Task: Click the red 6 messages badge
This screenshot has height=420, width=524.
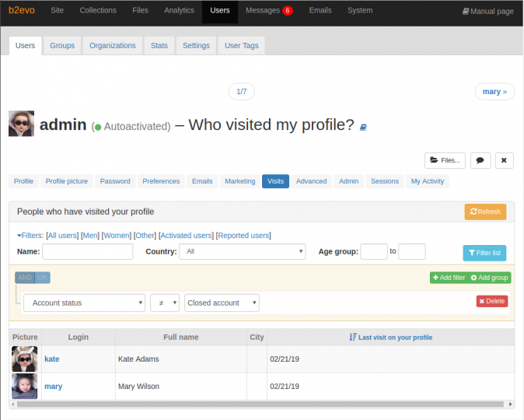Action: point(288,11)
